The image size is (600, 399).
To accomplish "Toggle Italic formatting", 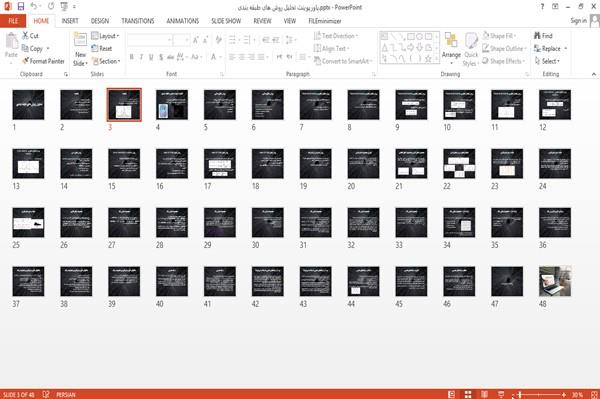I will (x=141, y=57).
